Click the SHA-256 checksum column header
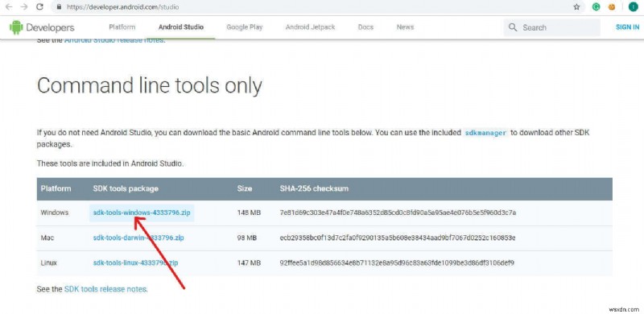This screenshot has height=314, width=644. (314, 188)
